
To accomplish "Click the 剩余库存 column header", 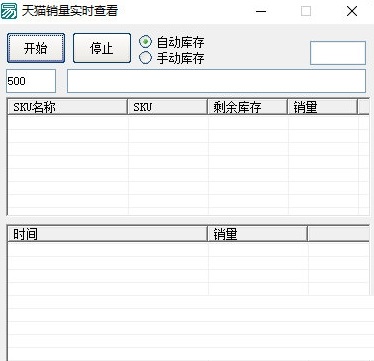I will 248,107.
